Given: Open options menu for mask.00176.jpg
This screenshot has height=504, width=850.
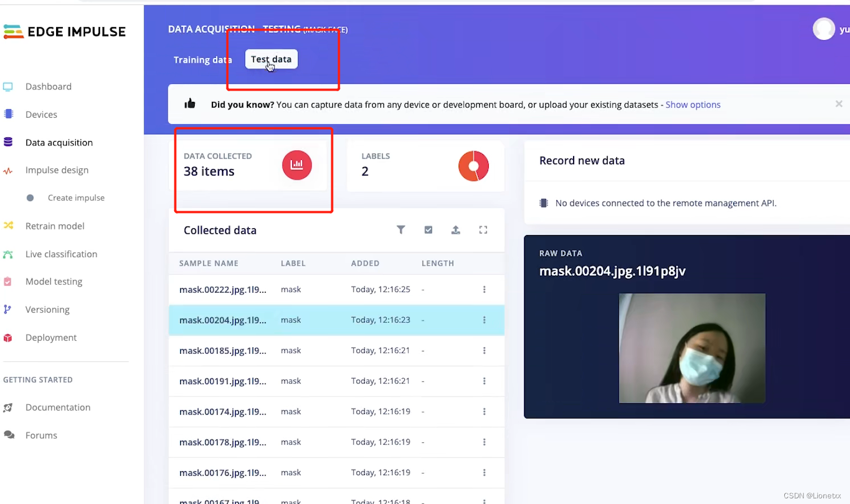Looking at the screenshot, I should [x=484, y=473].
